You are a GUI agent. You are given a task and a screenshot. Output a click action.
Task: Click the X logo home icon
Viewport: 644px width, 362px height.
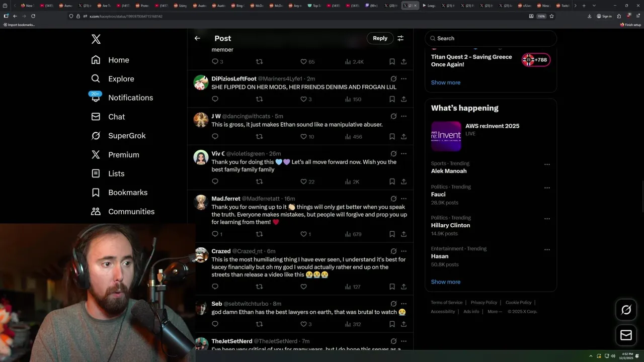pos(96,39)
